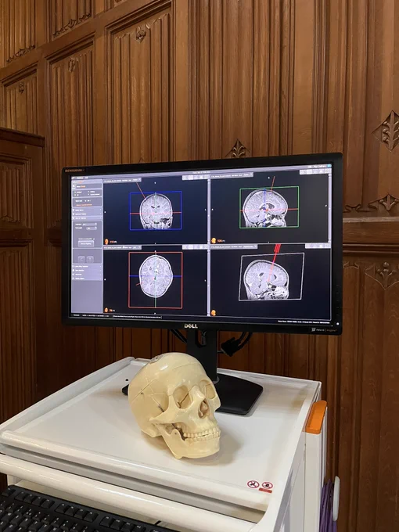
Task: Open the second menu in the top-left menu bar
Action: point(87,178)
